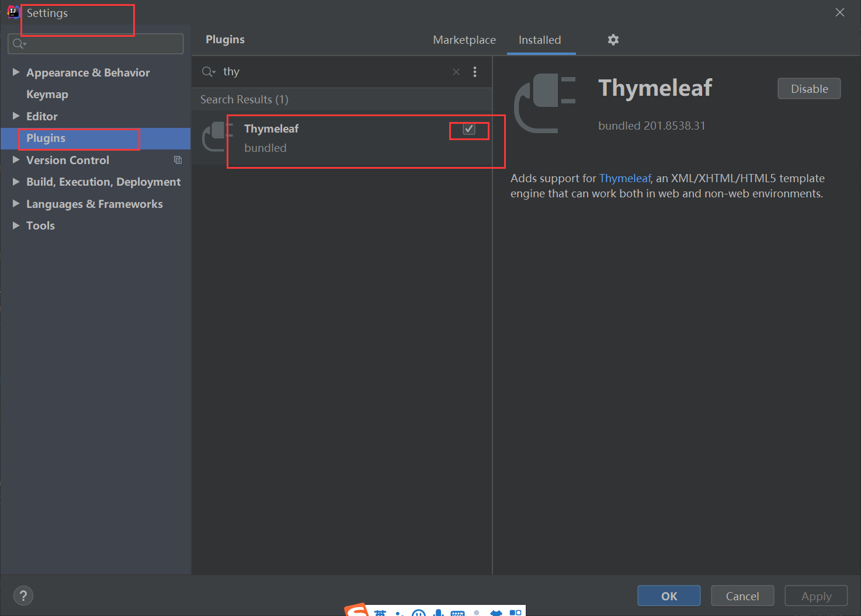Switch to the Marketplace tab

(464, 40)
